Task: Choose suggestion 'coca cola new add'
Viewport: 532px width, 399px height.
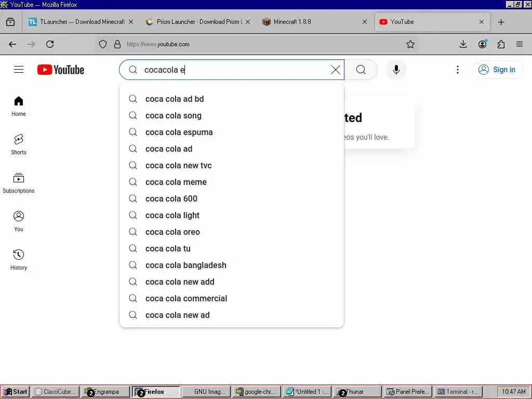Action: (x=232, y=282)
